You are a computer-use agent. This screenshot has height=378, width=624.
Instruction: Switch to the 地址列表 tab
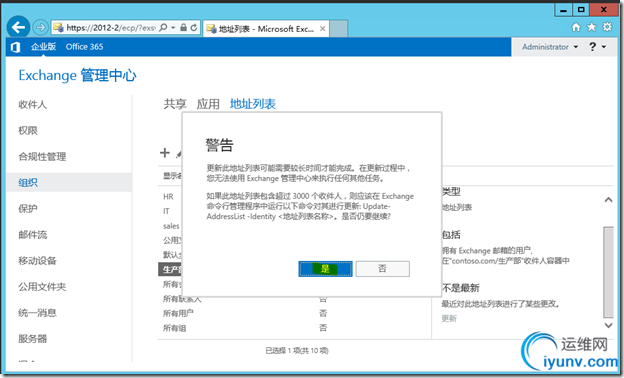click(253, 104)
